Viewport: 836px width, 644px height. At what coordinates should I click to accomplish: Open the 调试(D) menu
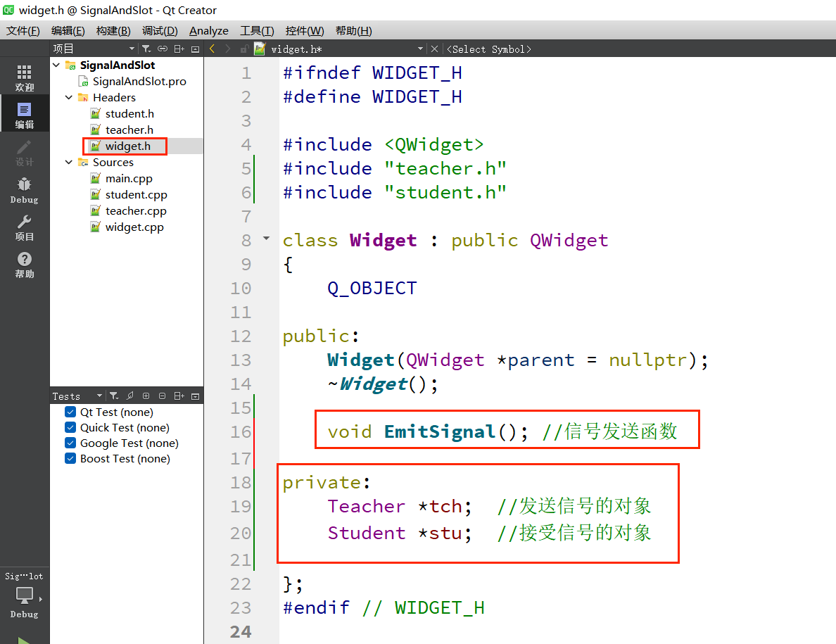[160, 31]
